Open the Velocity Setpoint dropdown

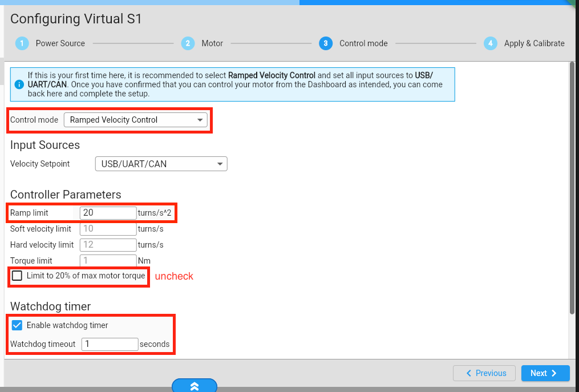tap(161, 164)
